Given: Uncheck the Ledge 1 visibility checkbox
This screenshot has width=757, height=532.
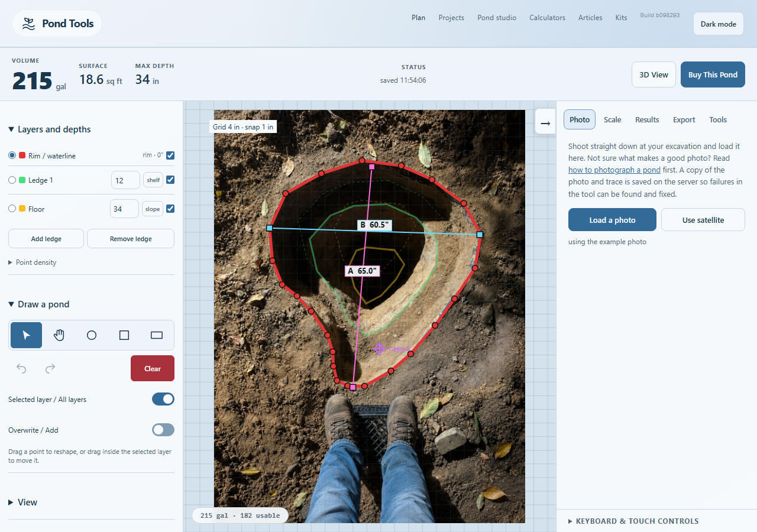Looking at the screenshot, I should [x=170, y=180].
